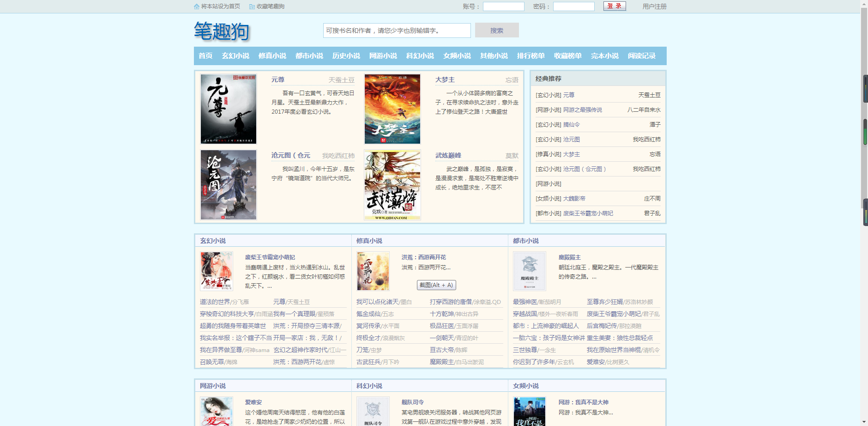The width and height of the screenshot is (868, 426).
Task: Switch to the 玄幻小说 navigation tab
Action: (x=235, y=56)
